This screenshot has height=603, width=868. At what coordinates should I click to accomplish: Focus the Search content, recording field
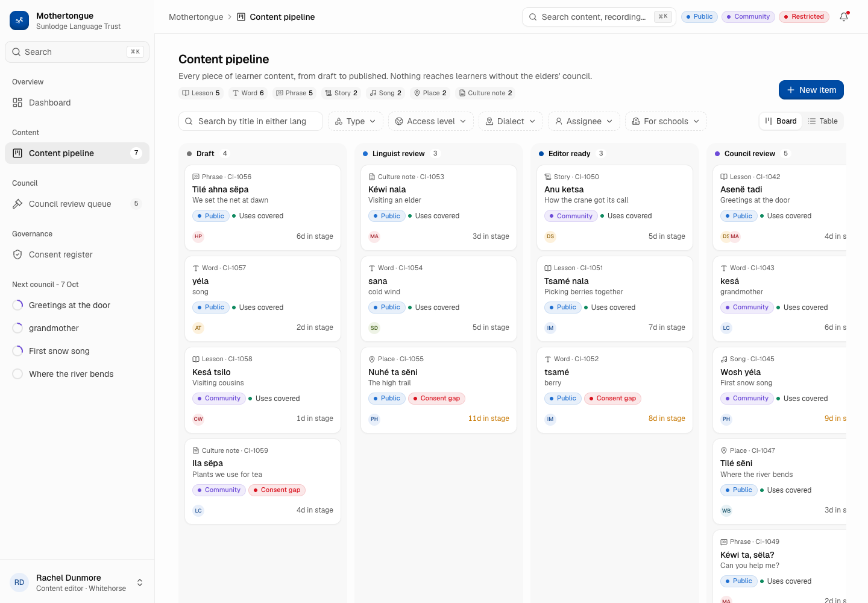point(599,17)
